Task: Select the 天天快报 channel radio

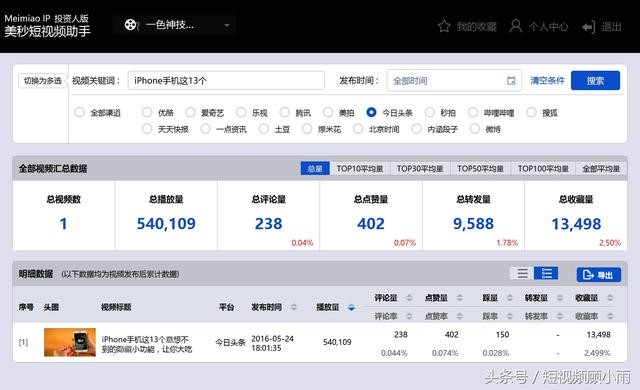Action: click(x=147, y=129)
